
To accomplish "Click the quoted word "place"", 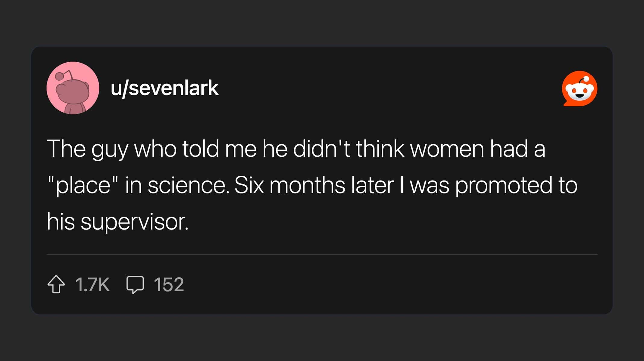I will pyautogui.click(x=83, y=185).
